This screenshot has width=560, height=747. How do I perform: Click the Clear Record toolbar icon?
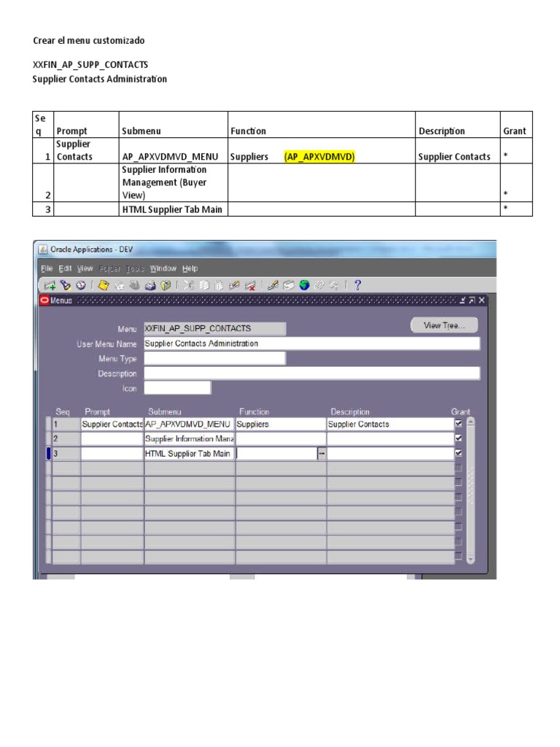(x=234, y=285)
